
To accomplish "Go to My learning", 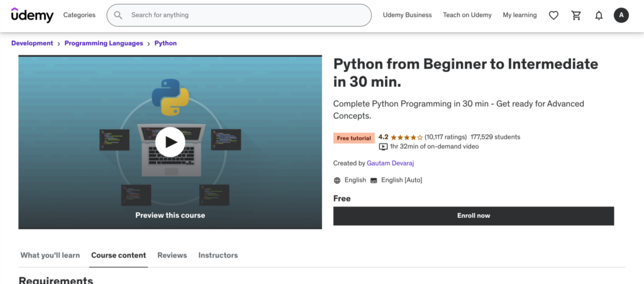I will pos(519,15).
